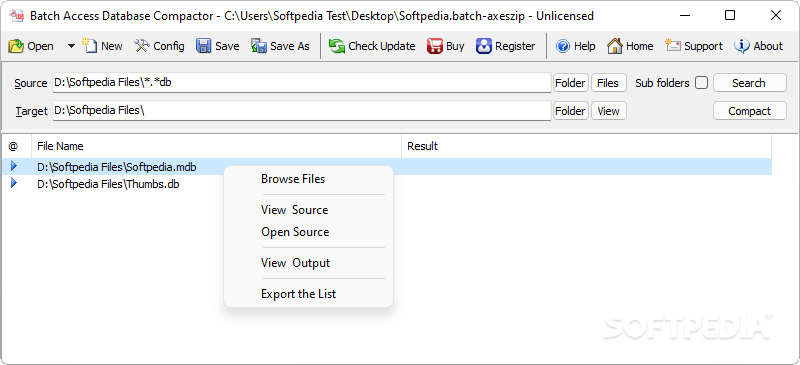Image resolution: width=800 pixels, height=365 pixels.
Task: Click the blue arrow beside Softpedia.mdb
Action: (14, 165)
